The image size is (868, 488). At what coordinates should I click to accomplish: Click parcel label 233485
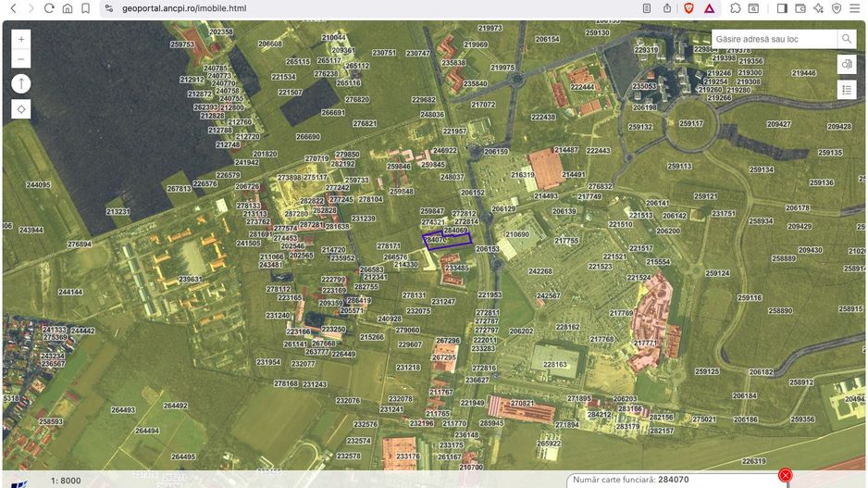457,269
